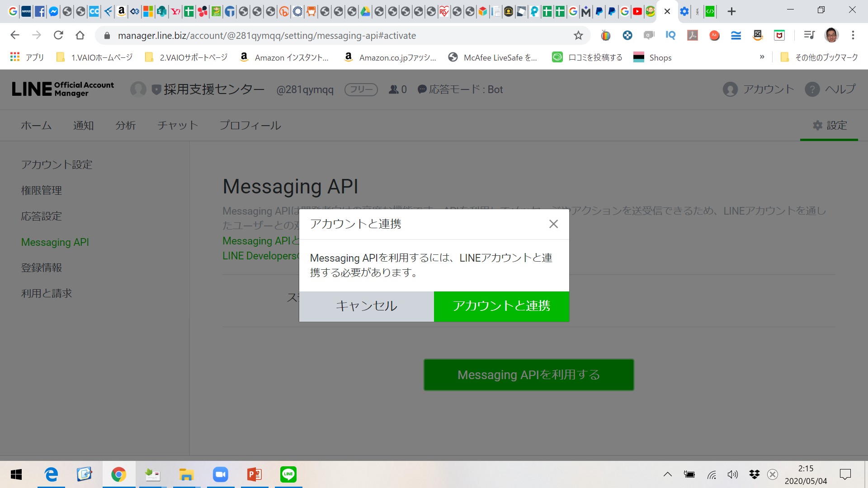The height and width of the screenshot is (488, 868).
Task: Close the アカウントと連携 dialog with the X
Action: pyautogui.click(x=553, y=224)
